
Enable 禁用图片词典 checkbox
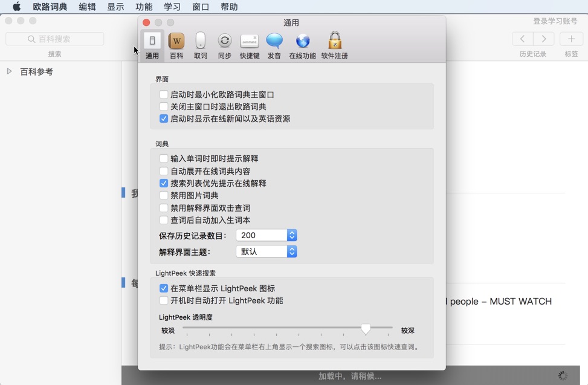[x=164, y=195]
